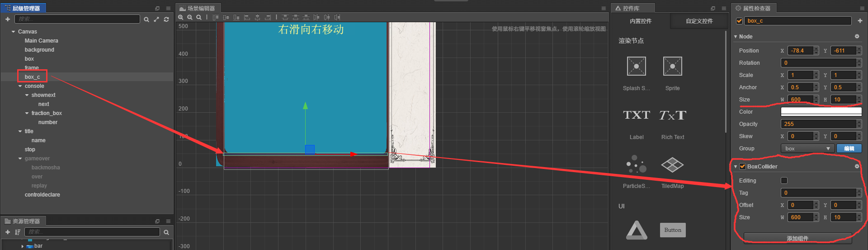Select the 场景编辑器 panel tab

click(x=198, y=8)
